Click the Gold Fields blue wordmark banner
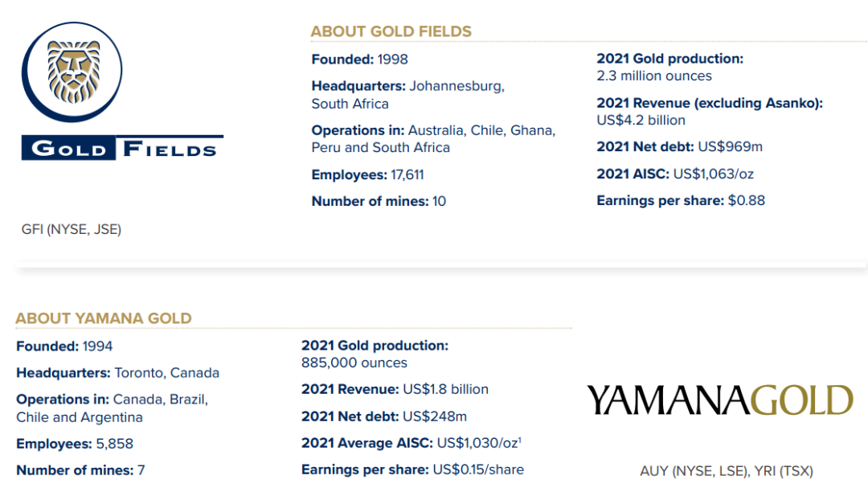Screen dimensions: 868x492 (122, 149)
